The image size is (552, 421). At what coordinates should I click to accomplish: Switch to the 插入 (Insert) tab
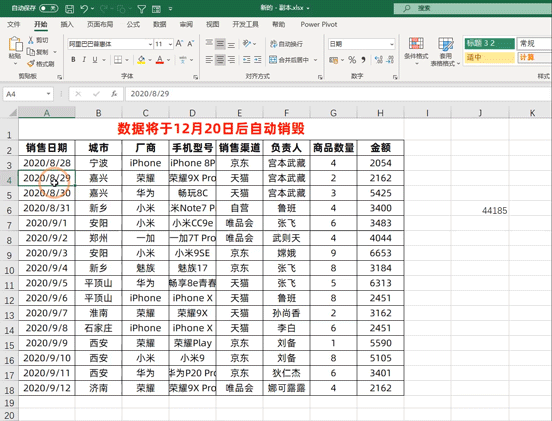coord(67,24)
